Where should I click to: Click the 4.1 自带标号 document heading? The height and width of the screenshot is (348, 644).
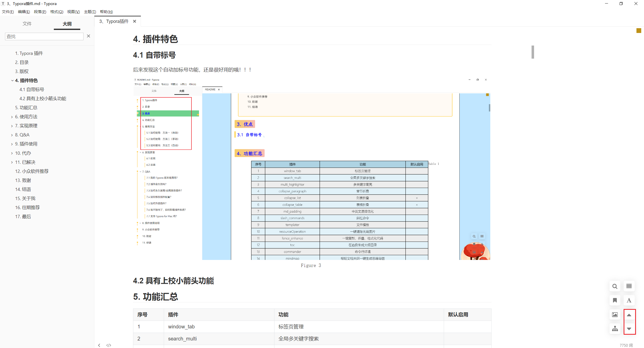(x=154, y=55)
